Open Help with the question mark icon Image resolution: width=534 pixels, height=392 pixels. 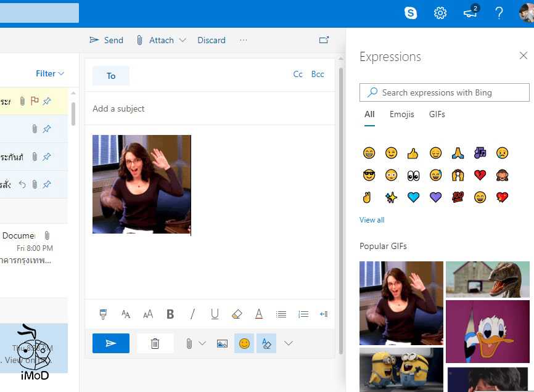pyautogui.click(x=499, y=12)
